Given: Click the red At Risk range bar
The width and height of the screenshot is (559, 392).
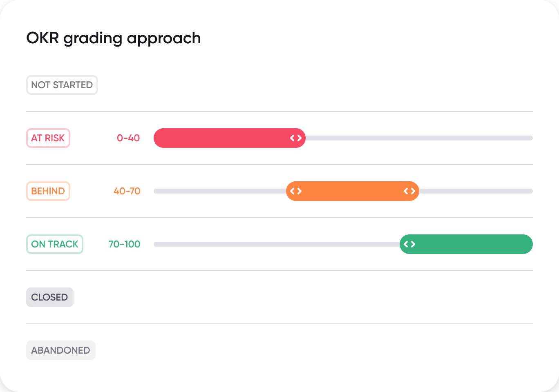Looking at the screenshot, I should click(221, 138).
